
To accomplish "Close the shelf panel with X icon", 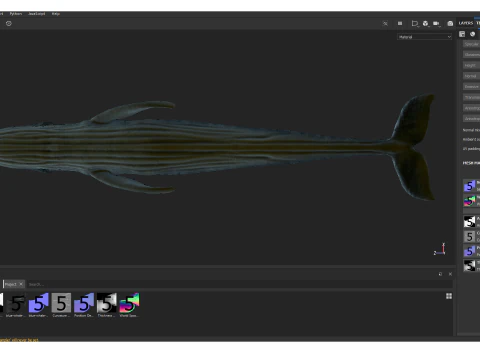I will click(x=450, y=274).
